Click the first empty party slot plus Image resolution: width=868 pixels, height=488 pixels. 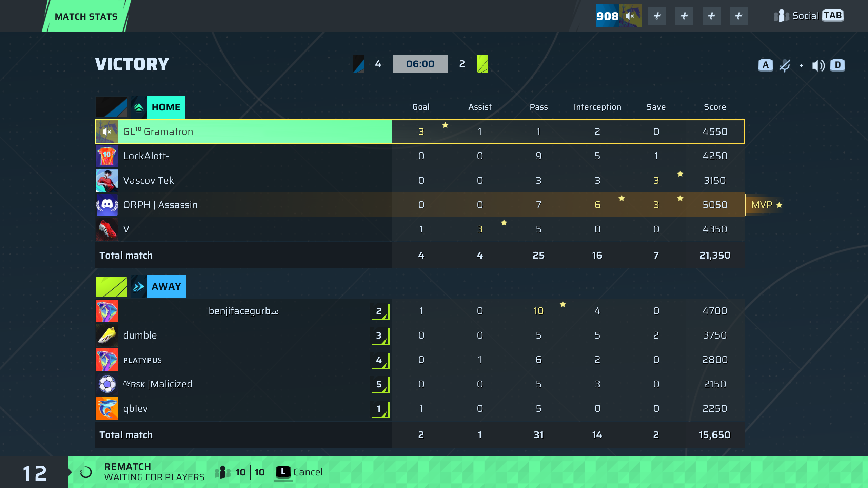point(657,16)
